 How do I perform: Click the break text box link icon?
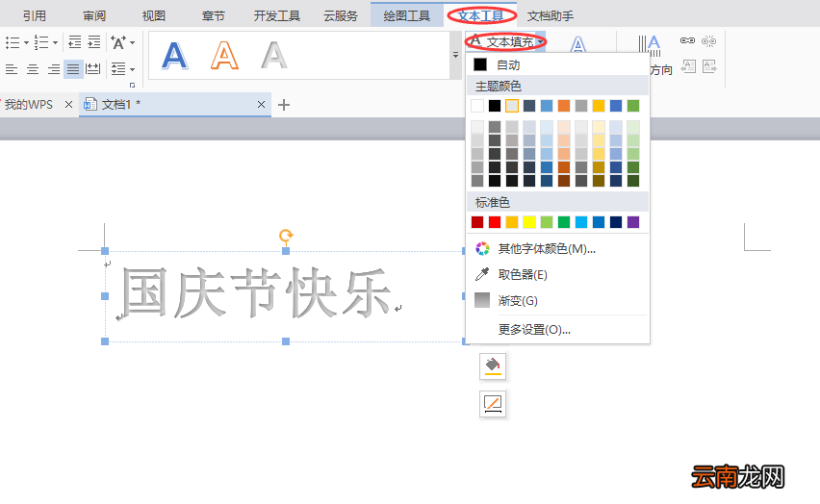tap(708, 40)
